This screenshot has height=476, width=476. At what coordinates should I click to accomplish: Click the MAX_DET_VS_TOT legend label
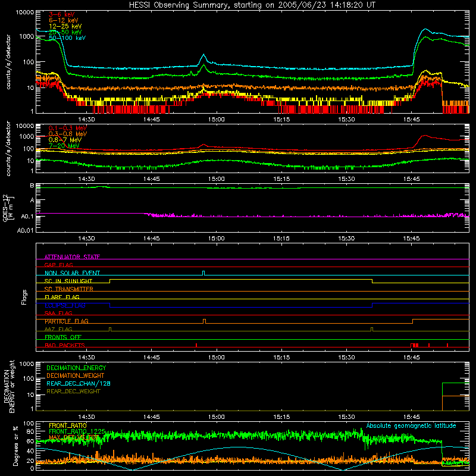pos(73,437)
